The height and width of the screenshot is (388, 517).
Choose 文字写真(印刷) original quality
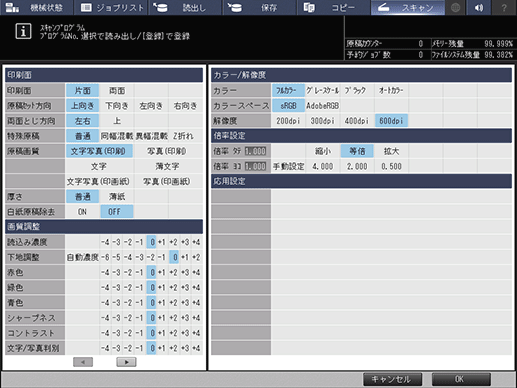99,151
